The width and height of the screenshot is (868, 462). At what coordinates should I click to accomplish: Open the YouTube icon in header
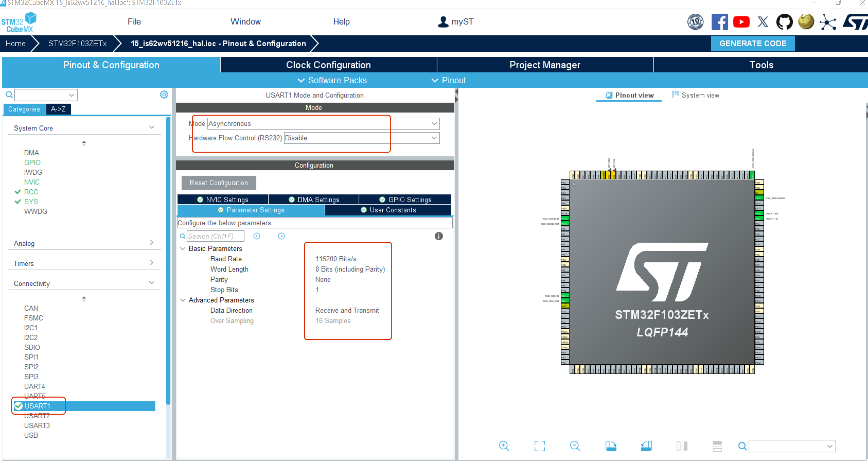pos(741,22)
